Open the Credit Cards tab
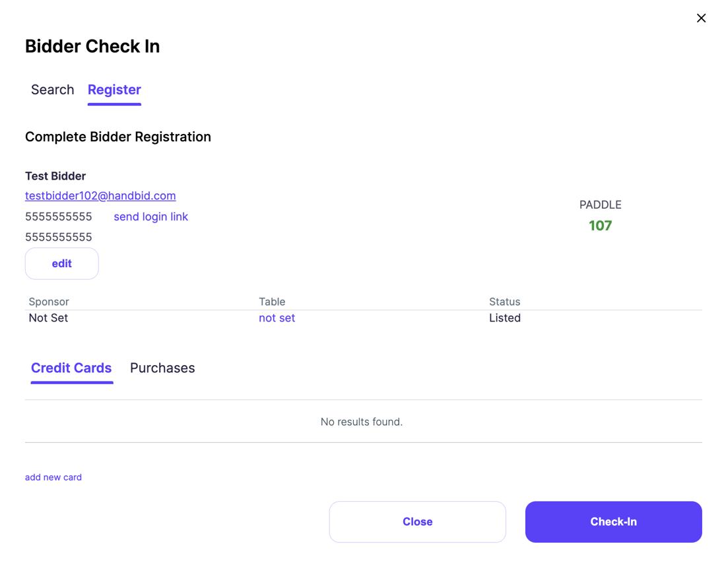Image resolution: width=728 pixels, height=573 pixels. click(71, 368)
